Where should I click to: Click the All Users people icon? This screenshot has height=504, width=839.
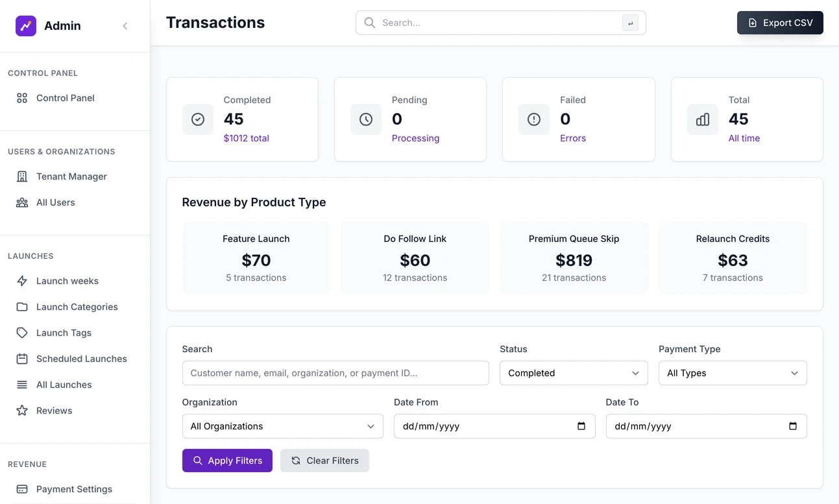[x=22, y=202]
